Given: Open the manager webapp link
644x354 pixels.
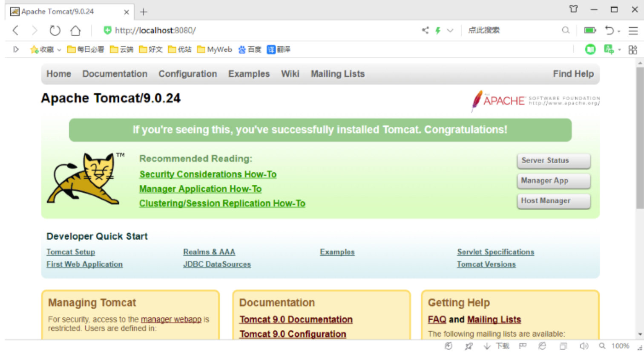Looking at the screenshot, I should [171, 319].
